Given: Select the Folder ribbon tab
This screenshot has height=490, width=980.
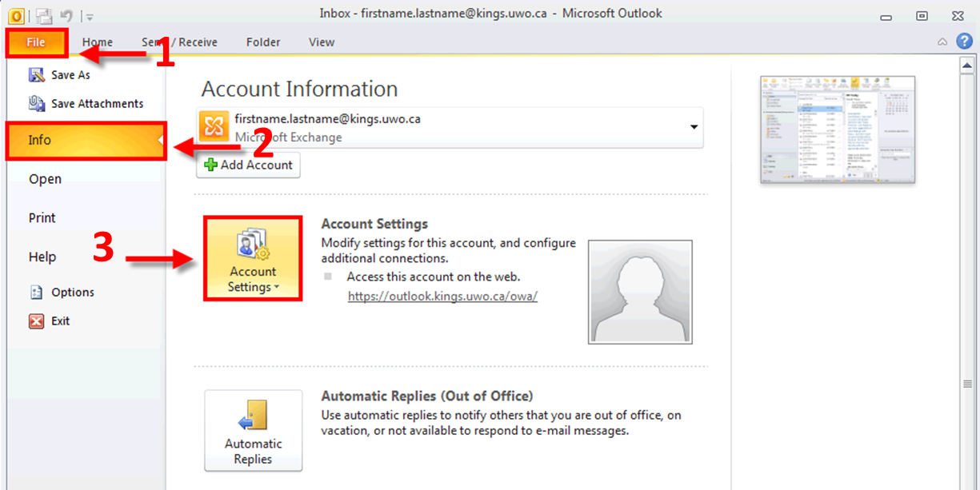Looking at the screenshot, I should 263,42.
